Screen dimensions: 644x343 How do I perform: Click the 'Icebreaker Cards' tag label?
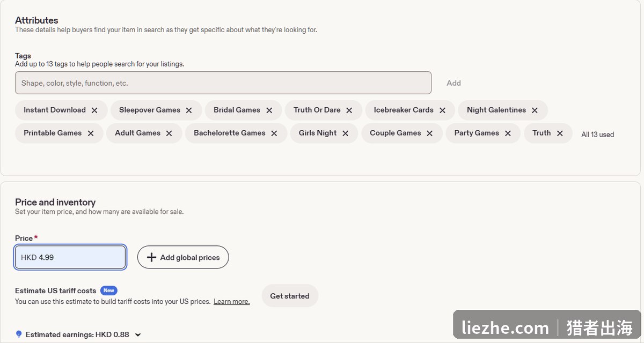point(404,110)
